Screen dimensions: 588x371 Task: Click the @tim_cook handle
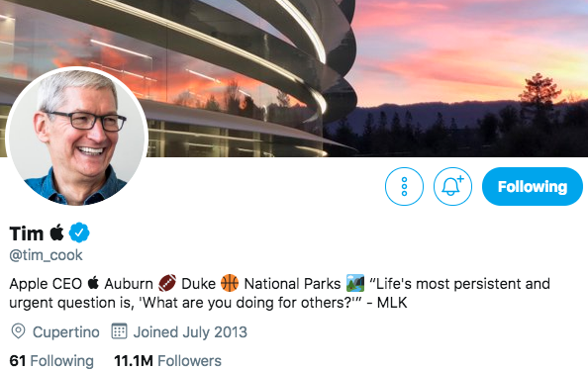tap(46, 255)
